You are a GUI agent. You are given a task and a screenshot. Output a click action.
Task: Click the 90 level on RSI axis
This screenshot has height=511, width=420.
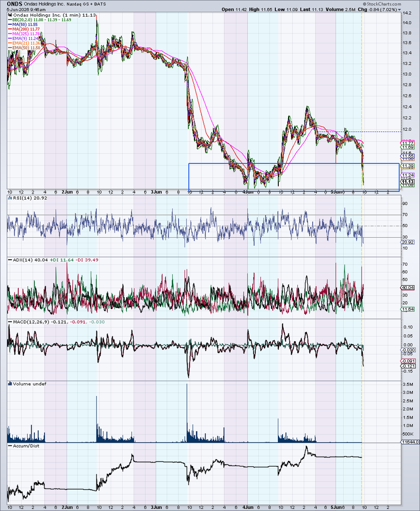(405, 204)
